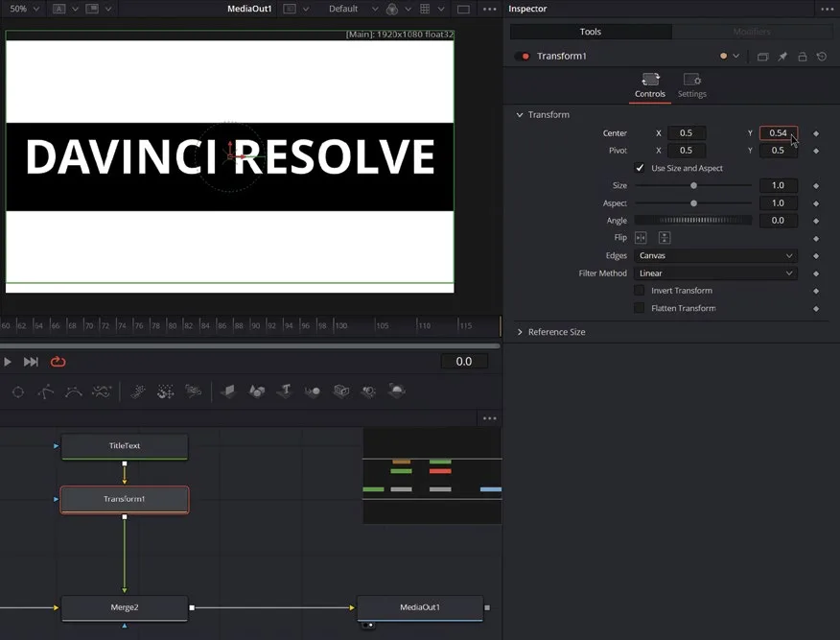Click the Transform1 versions icon
Viewport: 840px width, 640px height.
[763, 57]
